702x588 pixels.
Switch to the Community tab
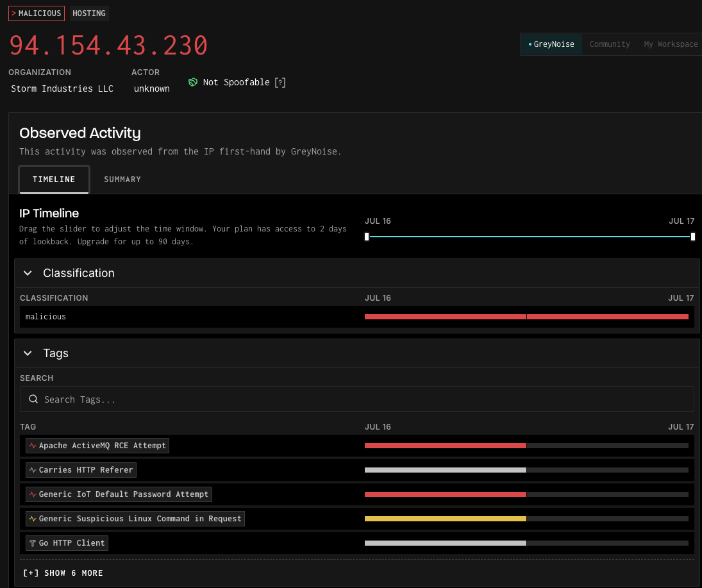pos(609,44)
